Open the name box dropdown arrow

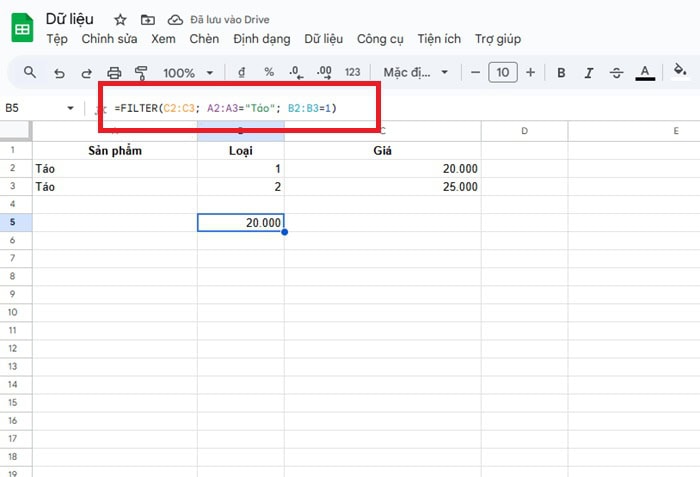70,108
